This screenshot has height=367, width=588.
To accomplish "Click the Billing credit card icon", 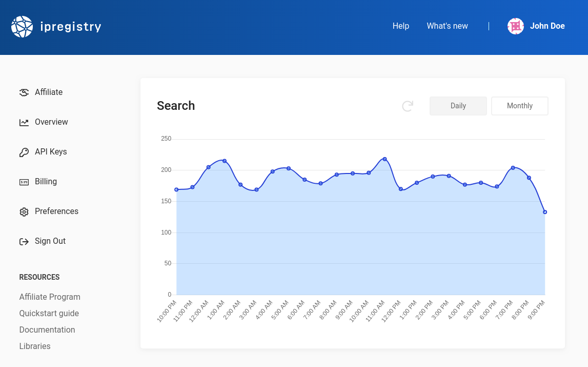I will coord(24,182).
